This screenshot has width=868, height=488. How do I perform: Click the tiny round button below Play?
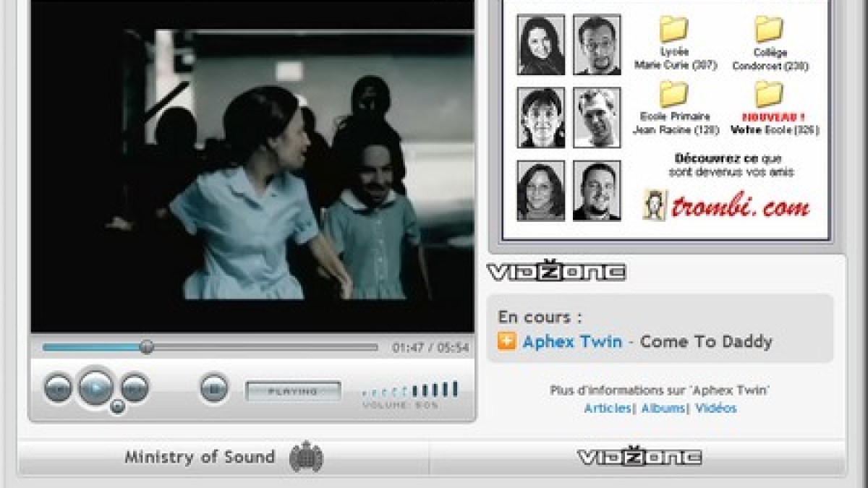pyautogui.click(x=118, y=406)
